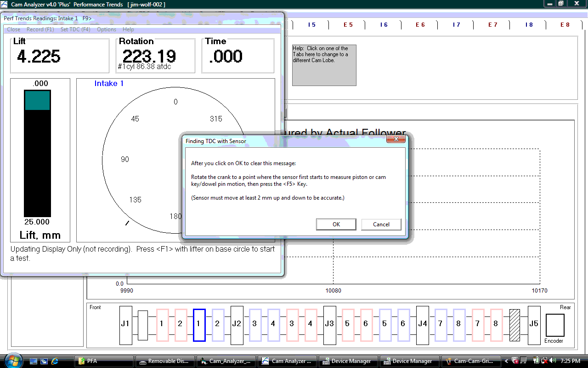Click the 10080 axis label on graph

click(333, 291)
